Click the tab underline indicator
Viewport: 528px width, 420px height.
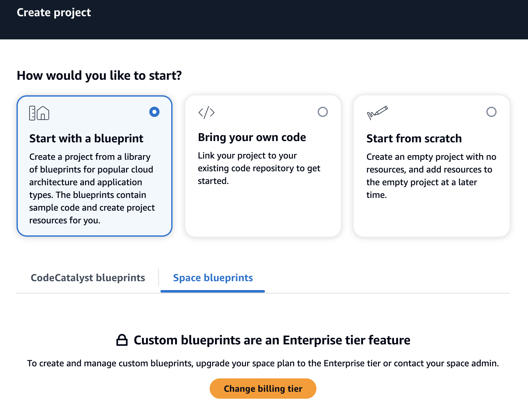click(x=213, y=290)
